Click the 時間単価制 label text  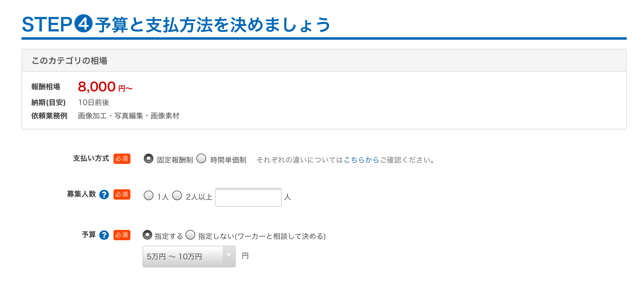coord(228,160)
